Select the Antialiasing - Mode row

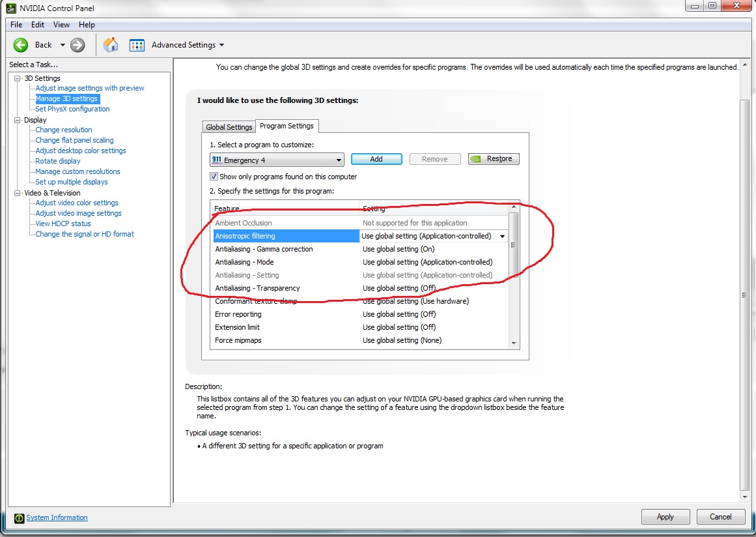tap(359, 262)
